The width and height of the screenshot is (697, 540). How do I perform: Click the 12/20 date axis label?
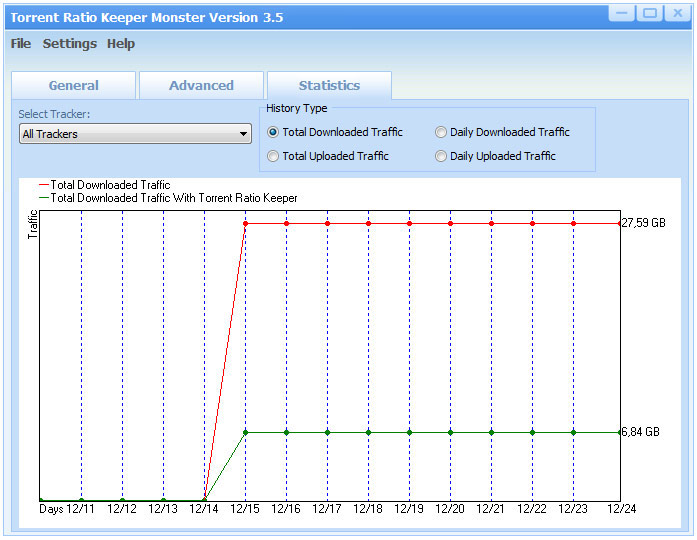[x=450, y=508]
